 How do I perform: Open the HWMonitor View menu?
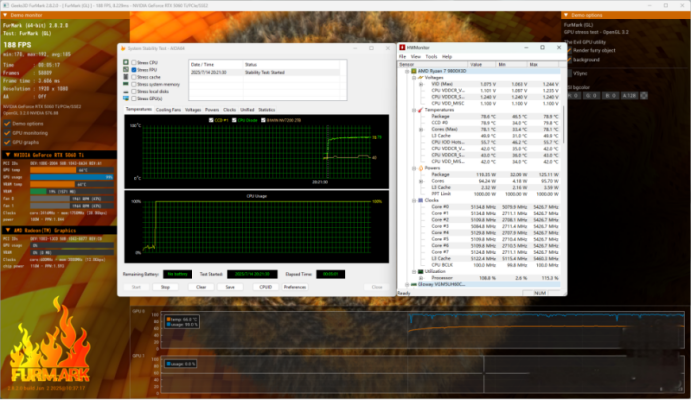point(416,56)
